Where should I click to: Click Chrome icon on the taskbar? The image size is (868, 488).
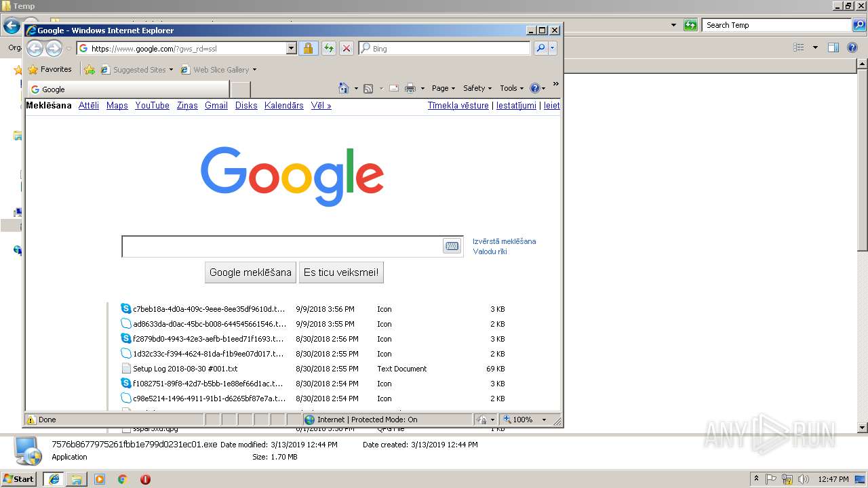(x=123, y=479)
